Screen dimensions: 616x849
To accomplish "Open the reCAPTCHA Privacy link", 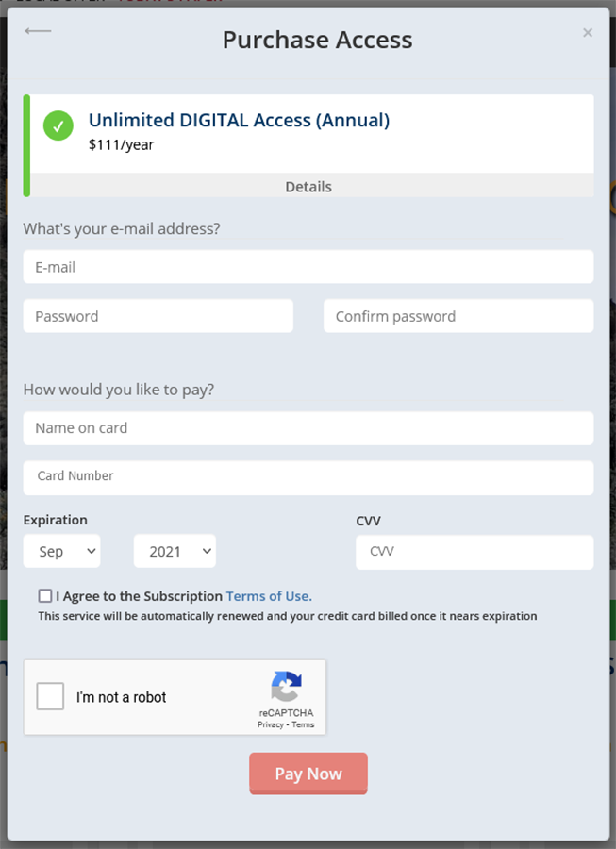I will (x=270, y=725).
